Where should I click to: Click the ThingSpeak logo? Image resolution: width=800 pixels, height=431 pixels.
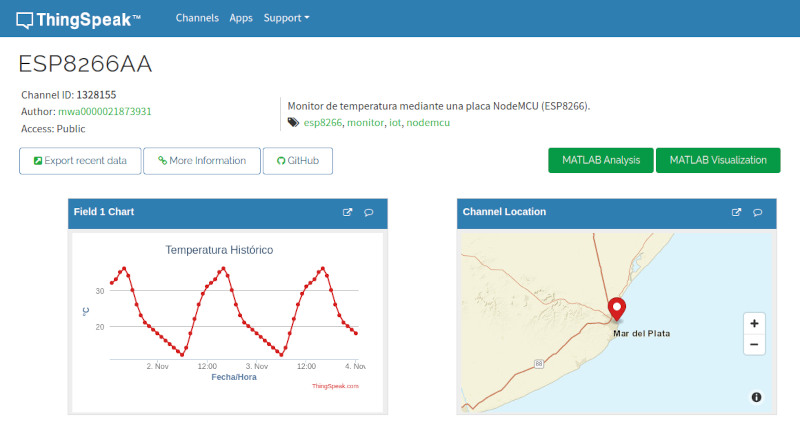click(78, 19)
